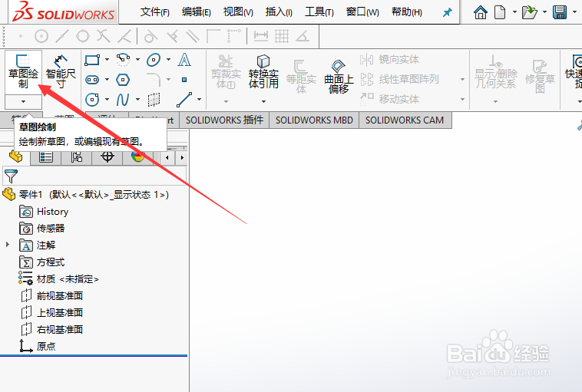The image size is (582, 392).
Task: Select the line sketch tool
Action: pyautogui.click(x=184, y=100)
